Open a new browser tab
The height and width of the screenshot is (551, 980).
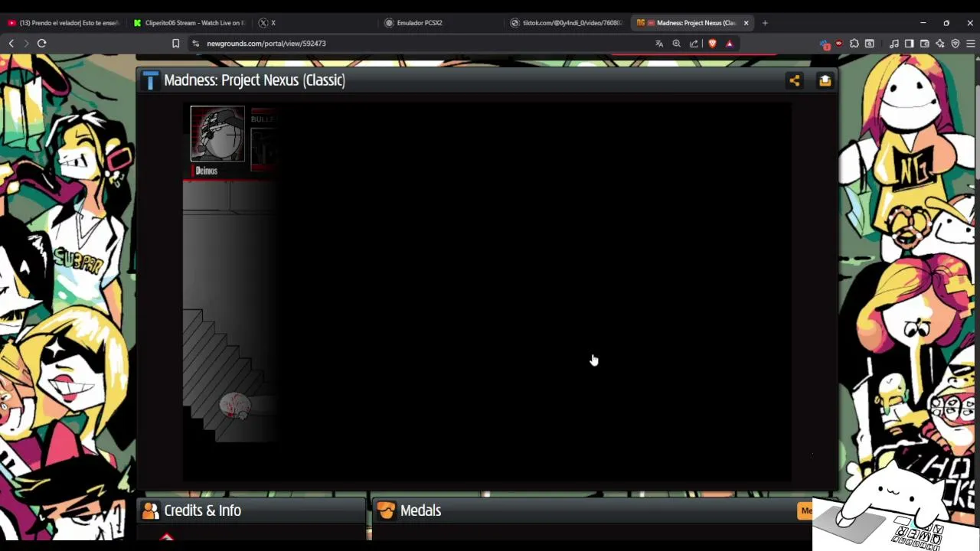point(765,23)
